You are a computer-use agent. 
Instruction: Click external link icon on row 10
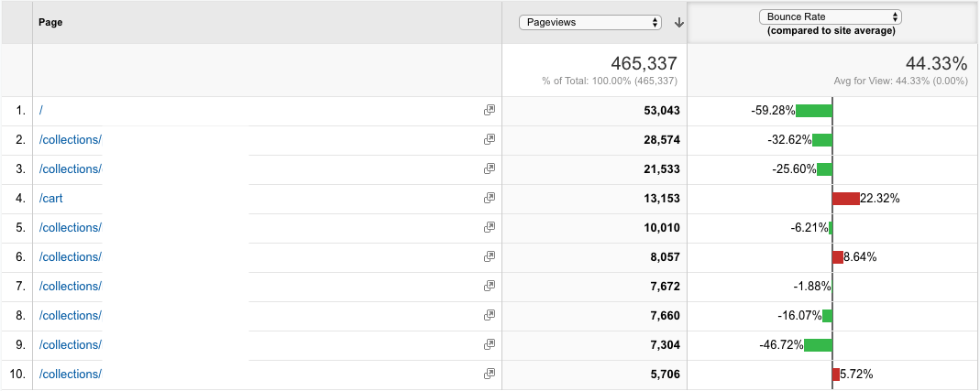(490, 375)
